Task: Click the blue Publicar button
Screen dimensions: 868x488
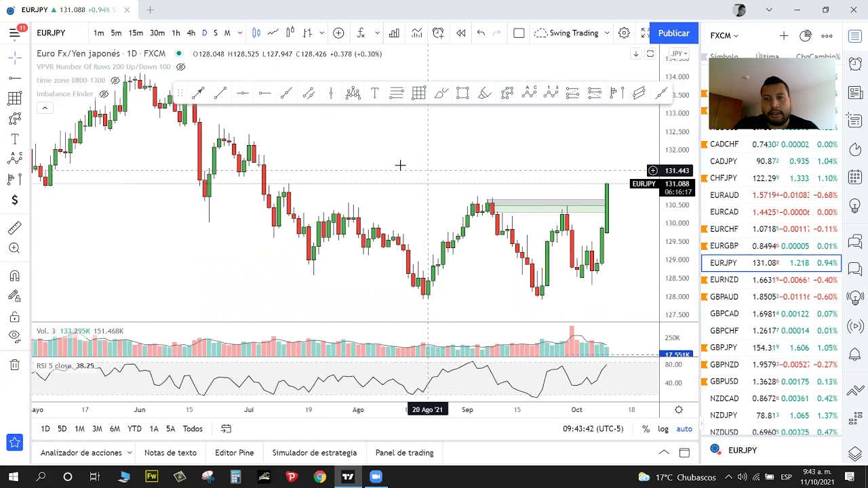Action: [x=673, y=33]
